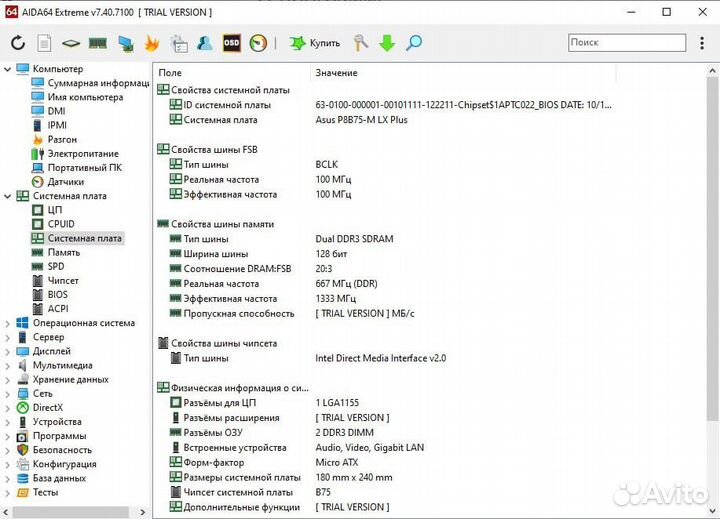The height and width of the screenshot is (519, 720).
Task: Select CPUID in the sidebar tree
Action: (61, 224)
